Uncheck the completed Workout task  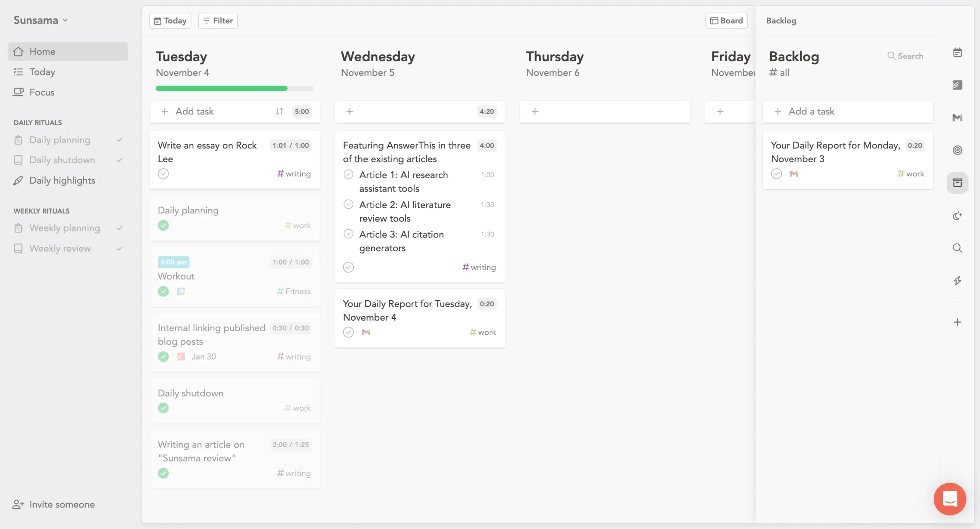coord(163,291)
